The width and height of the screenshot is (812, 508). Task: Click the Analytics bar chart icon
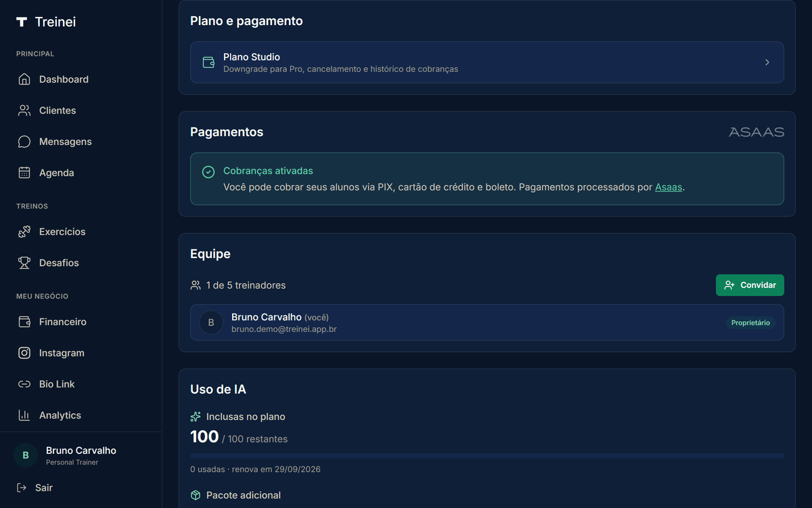(x=24, y=415)
